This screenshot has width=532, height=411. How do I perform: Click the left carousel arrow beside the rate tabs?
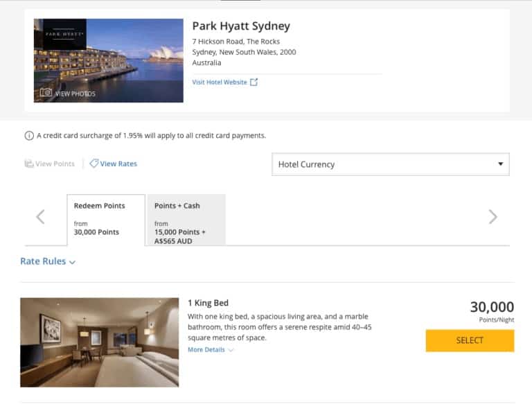40,217
